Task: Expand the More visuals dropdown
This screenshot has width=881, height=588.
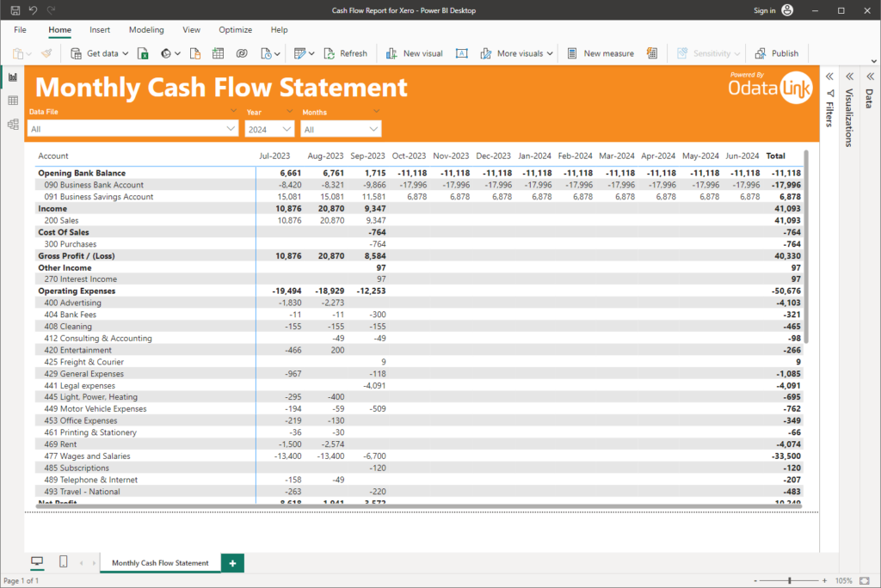Action: 549,52
